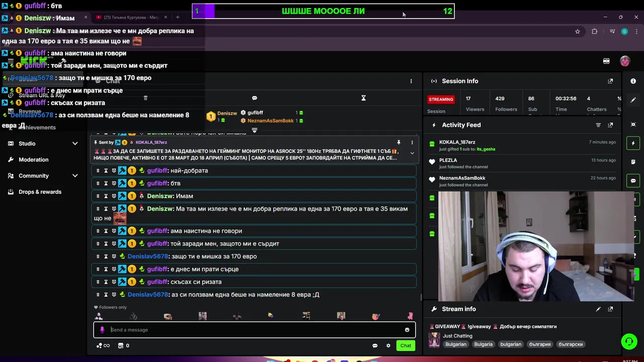Pin icon on KOKALA_187erz pinned message
Screen dimensions: 644x362
(398, 142)
